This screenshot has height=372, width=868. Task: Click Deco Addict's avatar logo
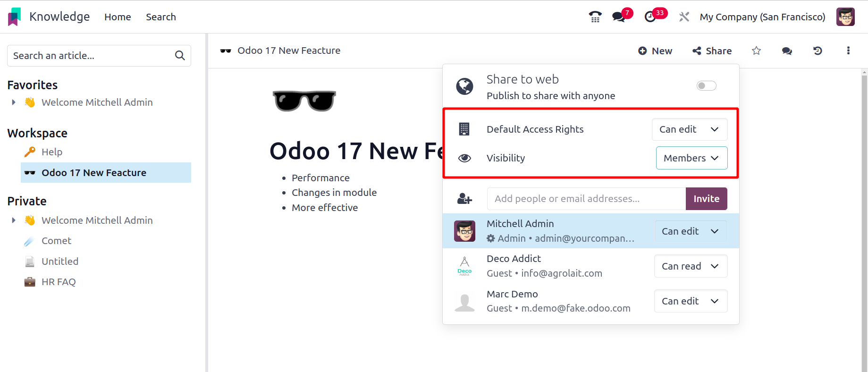tap(464, 266)
